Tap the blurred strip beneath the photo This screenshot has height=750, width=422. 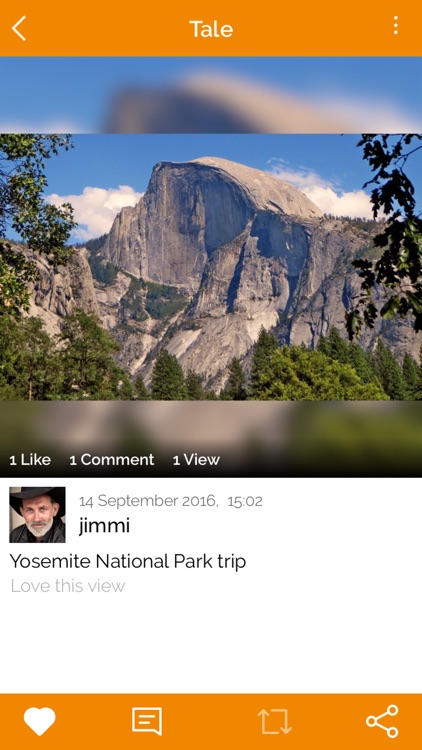click(x=211, y=423)
